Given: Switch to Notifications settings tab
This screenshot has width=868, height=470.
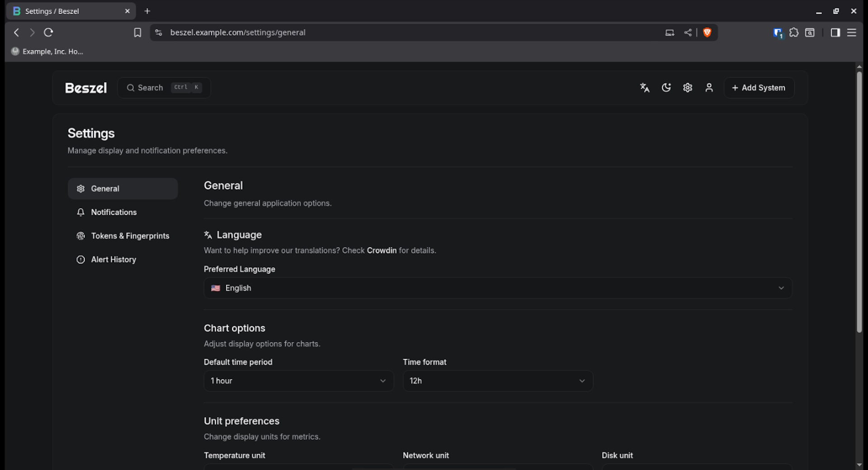Looking at the screenshot, I should [x=114, y=212].
